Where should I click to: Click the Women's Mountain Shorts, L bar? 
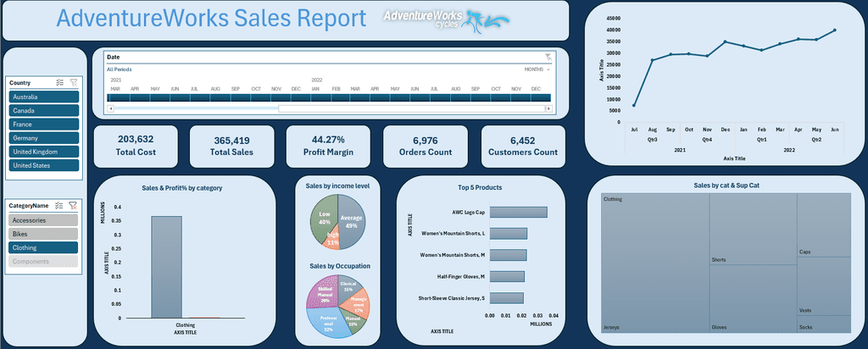tap(509, 234)
